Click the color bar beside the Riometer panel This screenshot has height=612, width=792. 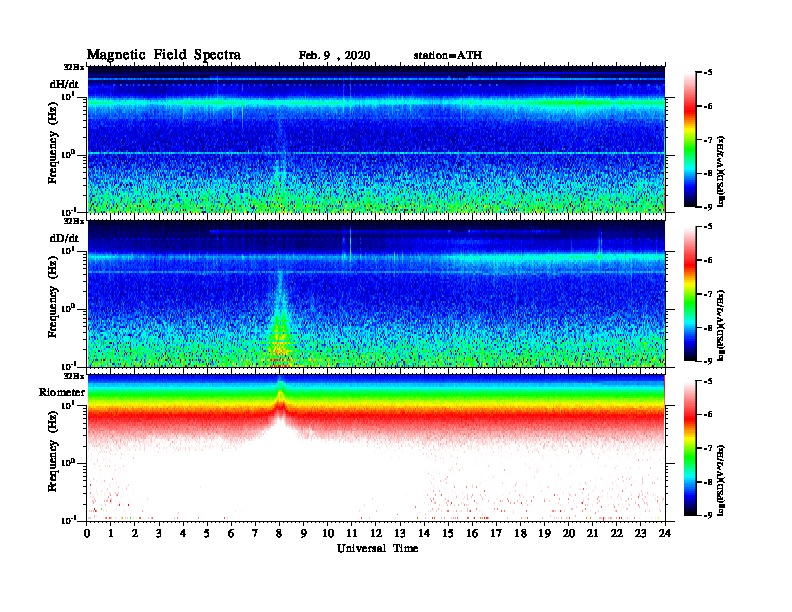pos(690,448)
